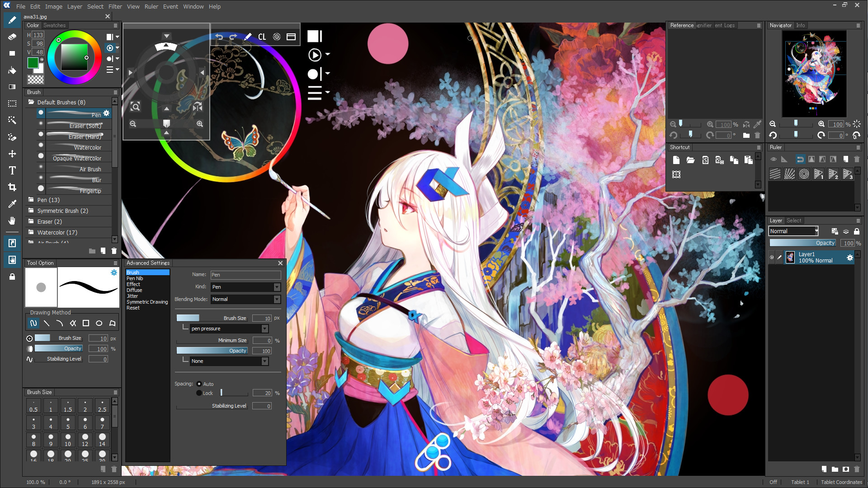Open the Filter menu
868x488 pixels.
click(115, 7)
